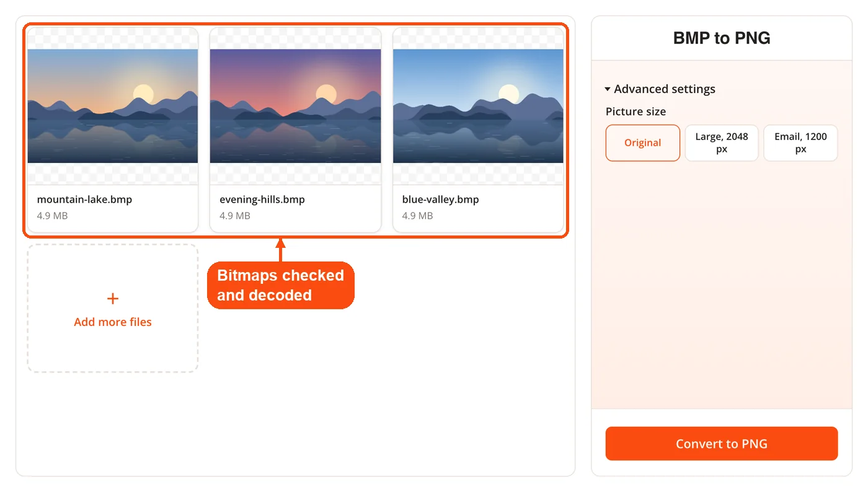Open the mountain-lake.bmp thumbnail
Image resolution: width=868 pixels, height=492 pixels.
click(x=112, y=106)
